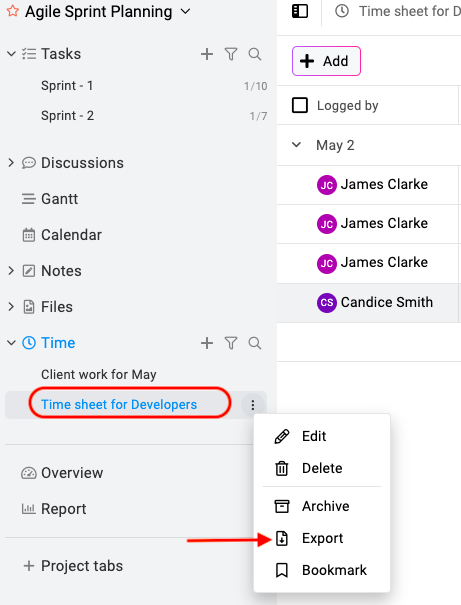Click the Add button
Screen dimensions: 461x605
326,61
